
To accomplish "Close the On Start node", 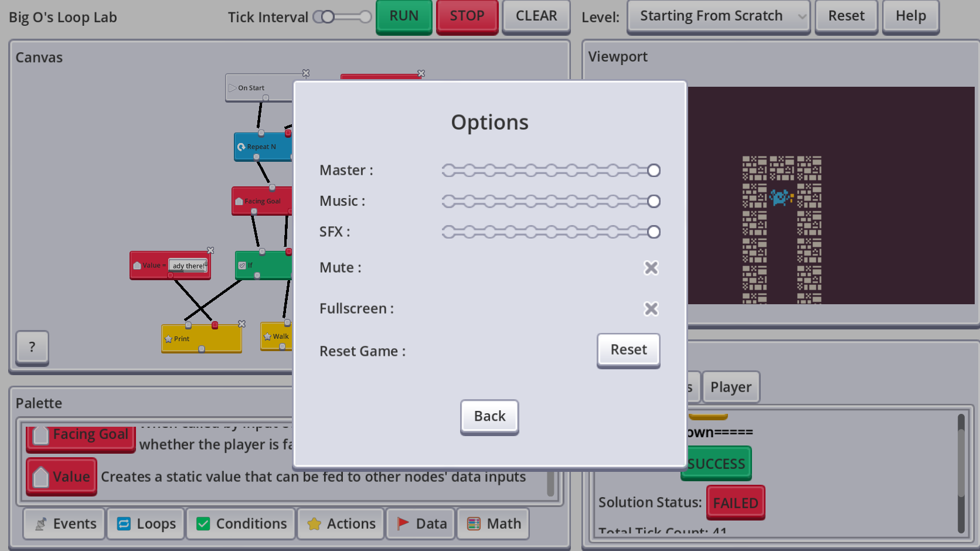I will pos(306,73).
